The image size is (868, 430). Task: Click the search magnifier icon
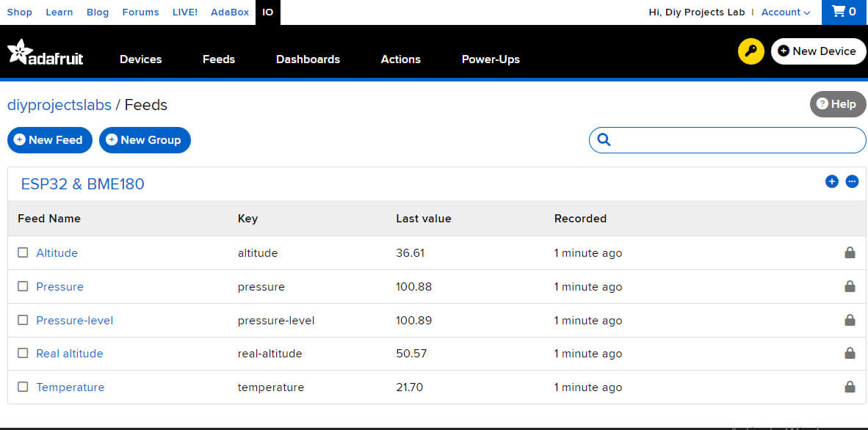[x=604, y=140]
